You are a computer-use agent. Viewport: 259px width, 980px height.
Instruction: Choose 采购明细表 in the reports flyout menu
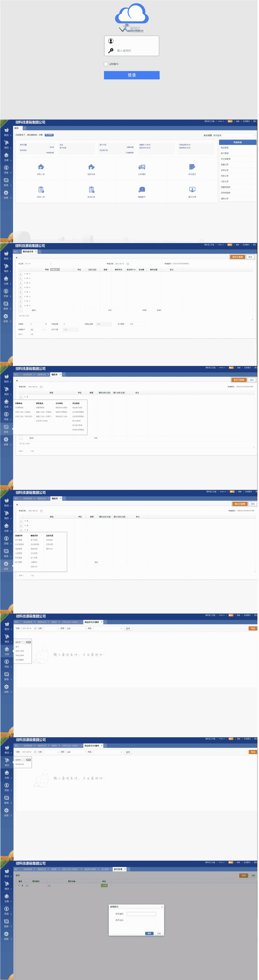point(19,408)
